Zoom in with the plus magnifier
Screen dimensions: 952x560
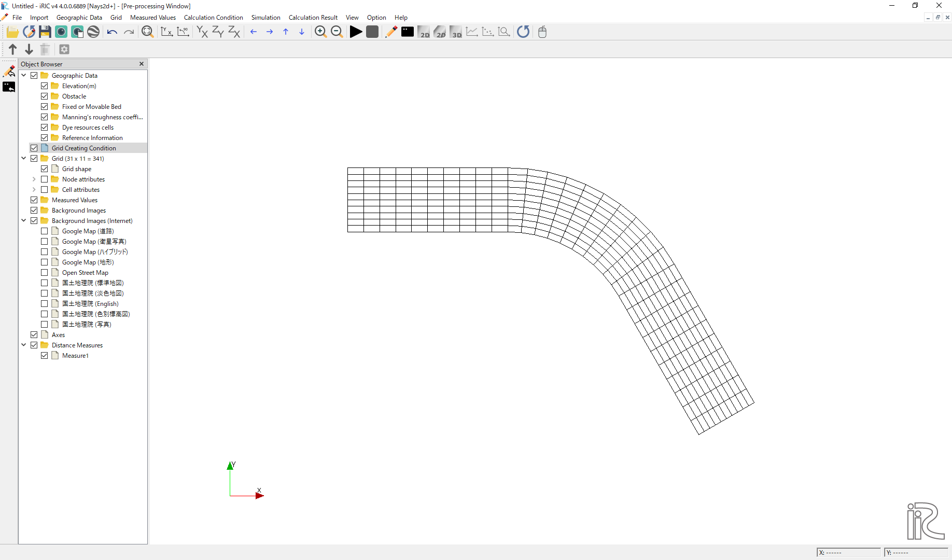click(320, 32)
